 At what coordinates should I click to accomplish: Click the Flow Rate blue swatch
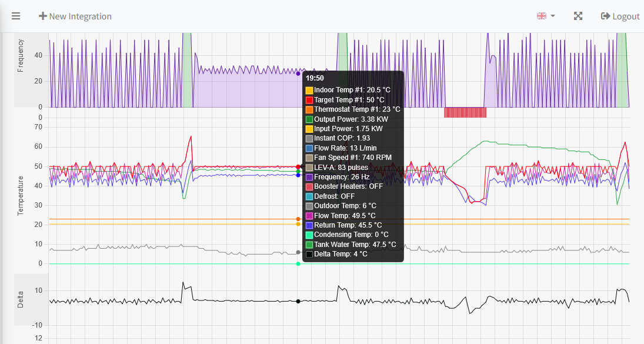(309, 148)
